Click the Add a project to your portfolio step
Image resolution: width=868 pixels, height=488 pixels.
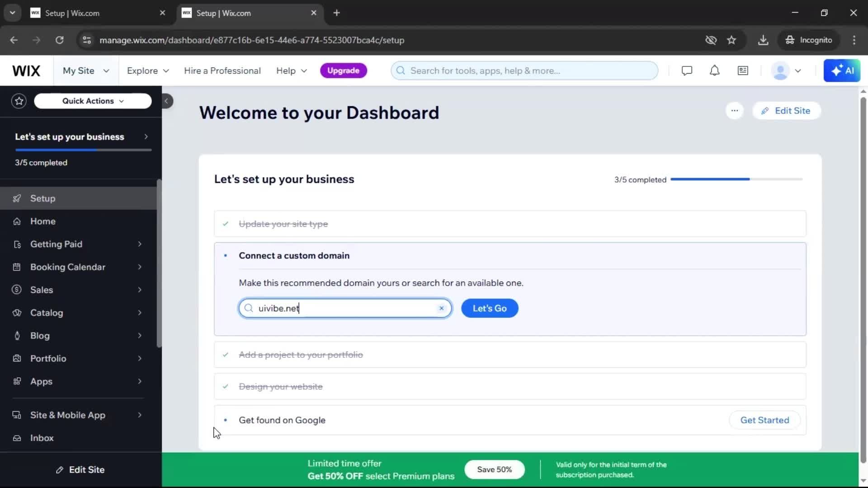point(510,355)
